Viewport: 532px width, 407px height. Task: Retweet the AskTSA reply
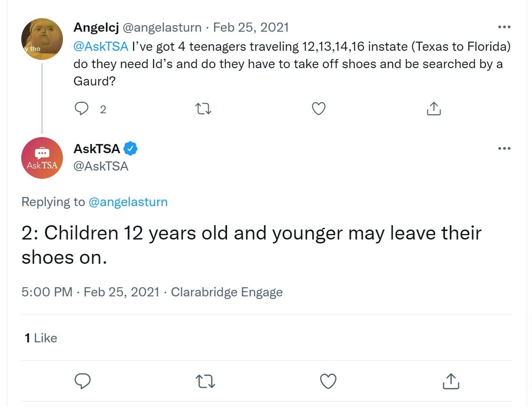pyautogui.click(x=205, y=381)
